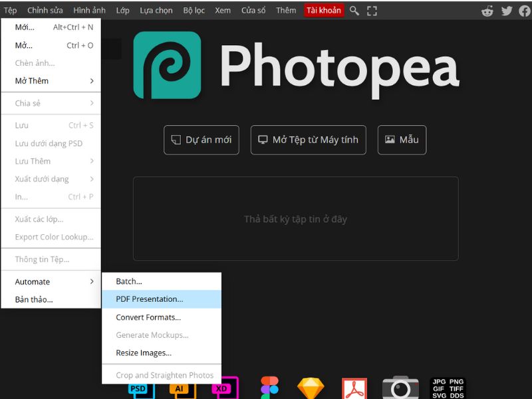Screen dimensions: 532x399
Task: Click the Dự án mới button
Action: (x=201, y=140)
